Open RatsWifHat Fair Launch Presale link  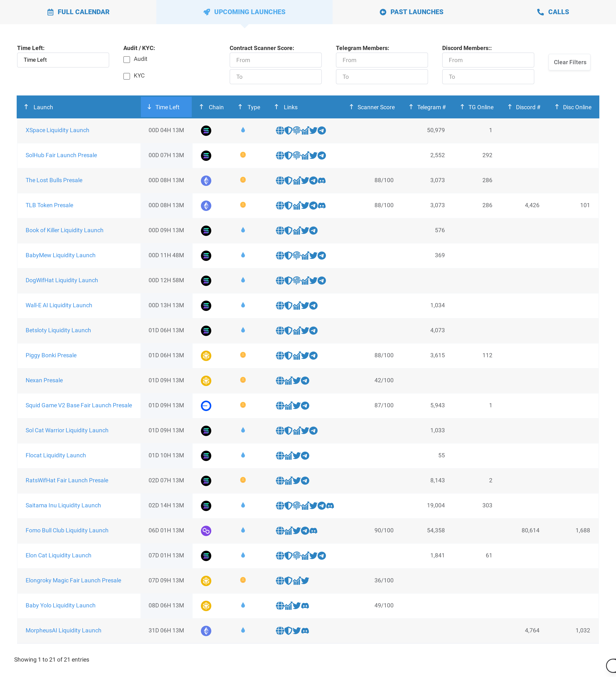pos(67,481)
